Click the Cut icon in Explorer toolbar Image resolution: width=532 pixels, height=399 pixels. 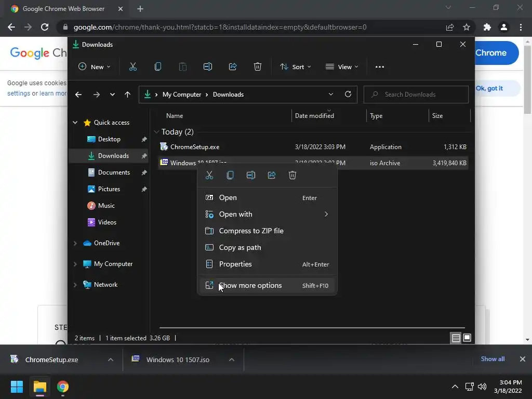pyautogui.click(x=132, y=67)
